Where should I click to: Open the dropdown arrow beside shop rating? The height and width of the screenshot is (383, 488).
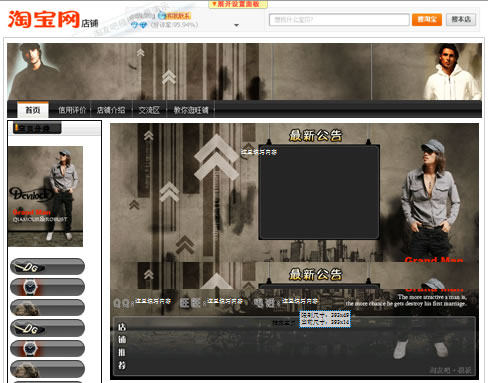point(236,25)
